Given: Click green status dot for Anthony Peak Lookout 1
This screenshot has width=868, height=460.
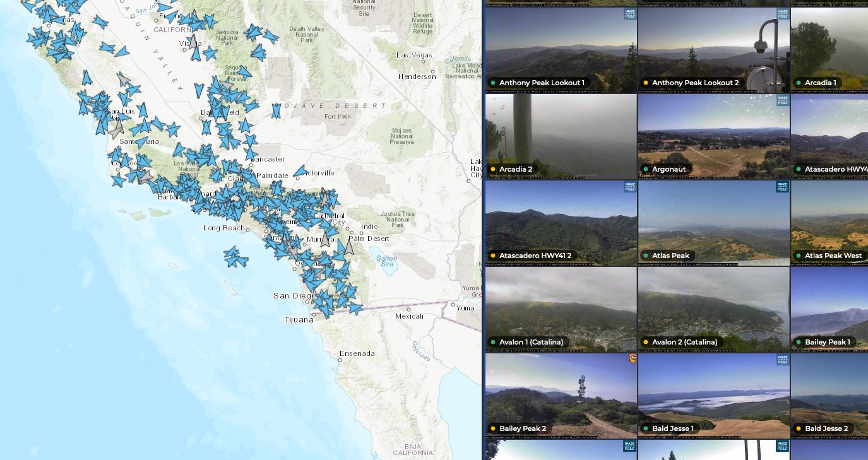Looking at the screenshot, I should click(492, 83).
